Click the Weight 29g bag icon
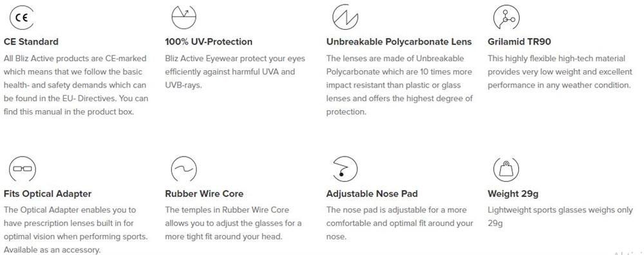 point(506,169)
